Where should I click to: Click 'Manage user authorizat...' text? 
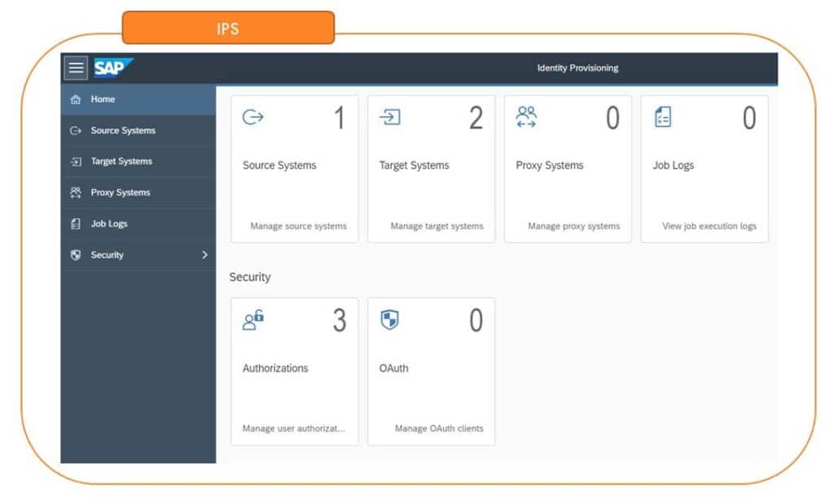pos(293,428)
